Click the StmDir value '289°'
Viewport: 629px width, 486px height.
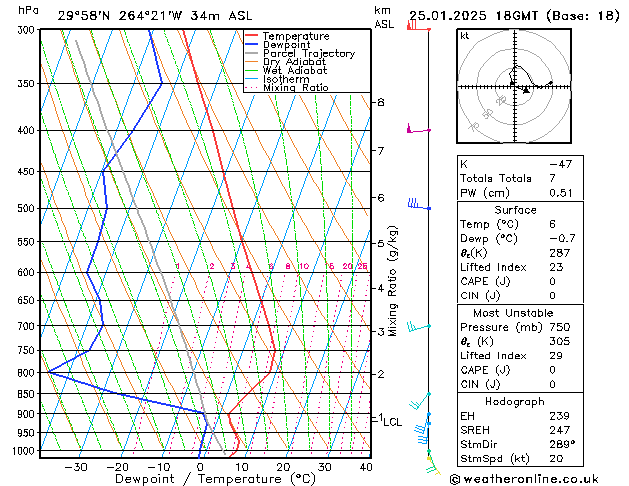tap(562, 444)
